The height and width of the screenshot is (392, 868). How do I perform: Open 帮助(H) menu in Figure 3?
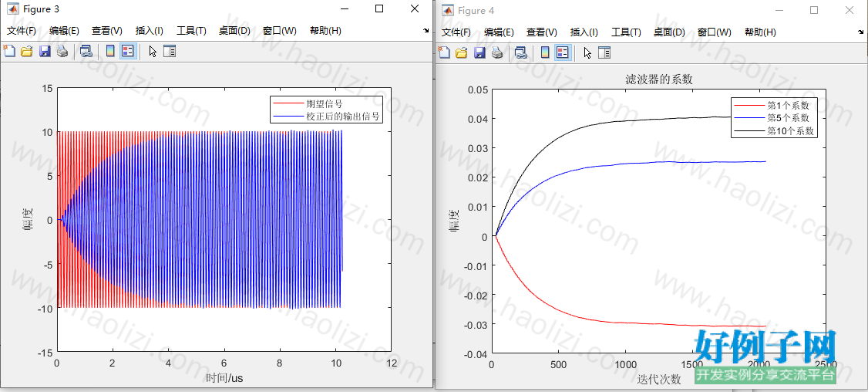pos(325,31)
